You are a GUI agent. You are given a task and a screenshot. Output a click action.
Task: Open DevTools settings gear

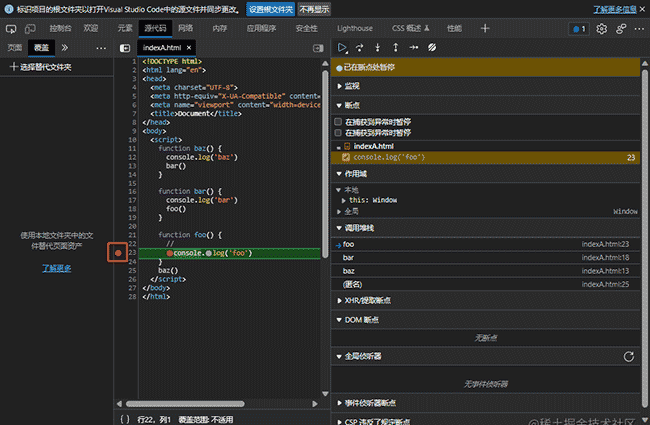click(601, 29)
